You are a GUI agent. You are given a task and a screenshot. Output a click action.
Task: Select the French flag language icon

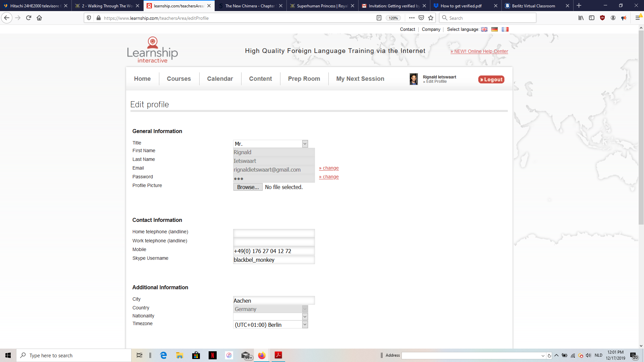pos(505,29)
